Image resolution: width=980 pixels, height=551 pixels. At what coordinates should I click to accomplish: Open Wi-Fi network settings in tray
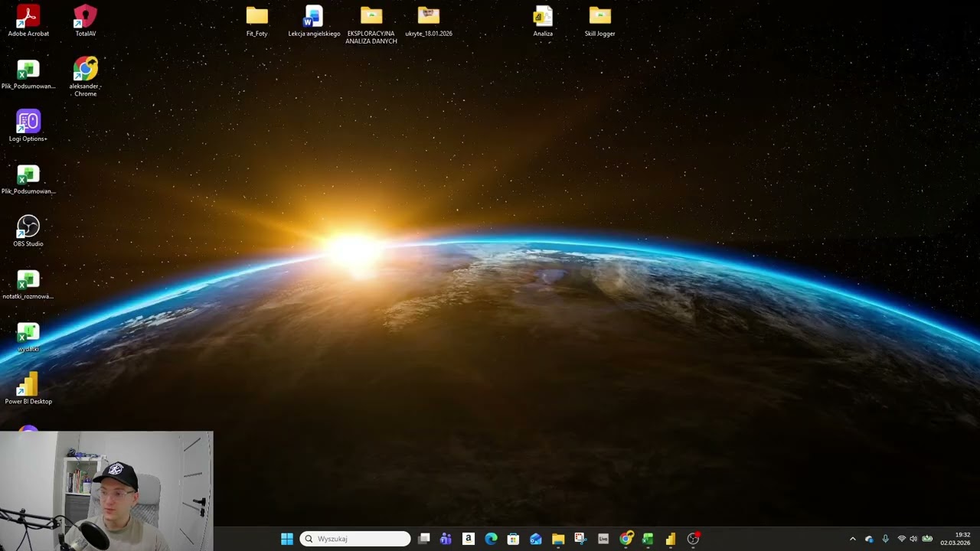coord(901,539)
